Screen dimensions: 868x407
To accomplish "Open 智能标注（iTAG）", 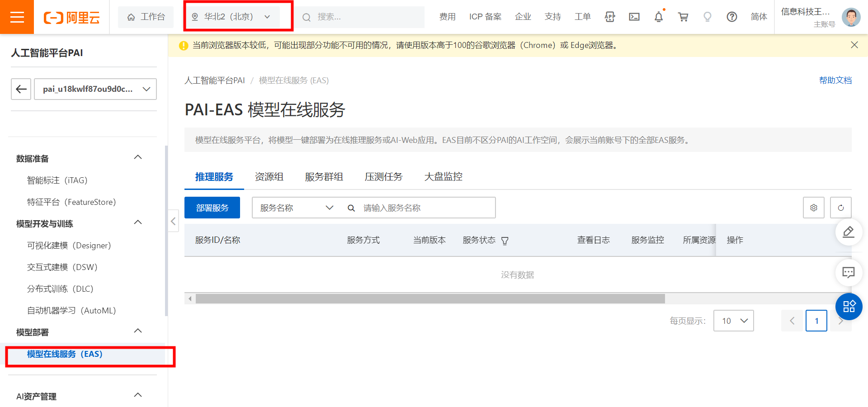I will (x=57, y=180).
